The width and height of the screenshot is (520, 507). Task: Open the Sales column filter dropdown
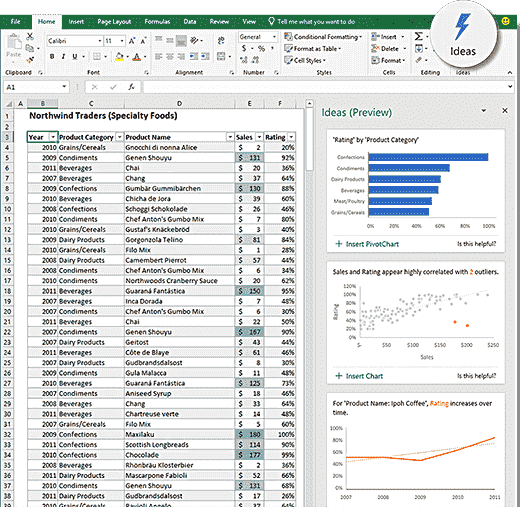tap(259, 137)
